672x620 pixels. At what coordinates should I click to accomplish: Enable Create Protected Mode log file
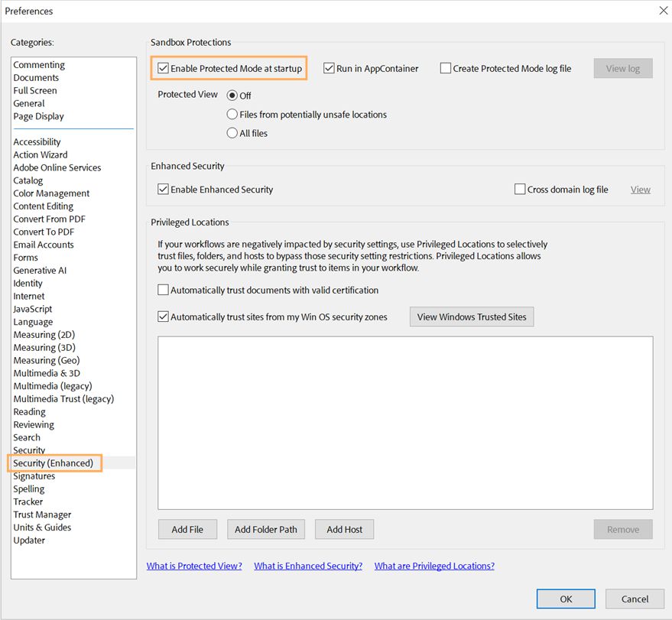(x=446, y=68)
